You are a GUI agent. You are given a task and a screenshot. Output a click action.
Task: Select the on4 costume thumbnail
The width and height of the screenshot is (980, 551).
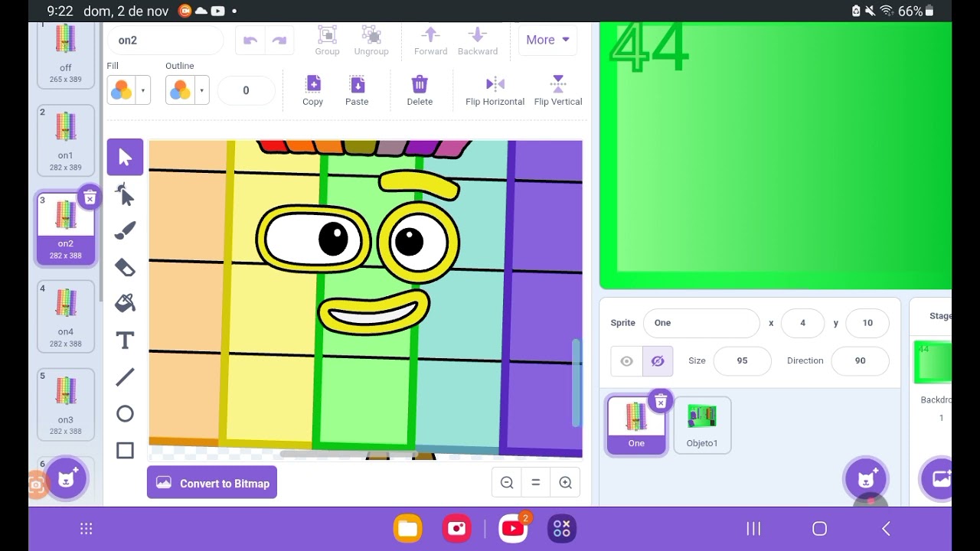(x=66, y=315)
